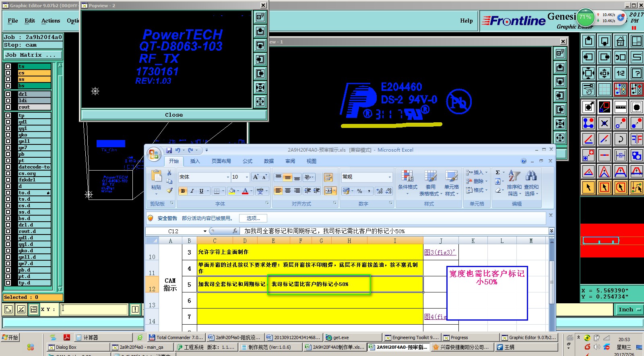Open the font name dropdown in Excel
644x356 pixels.
227,177
